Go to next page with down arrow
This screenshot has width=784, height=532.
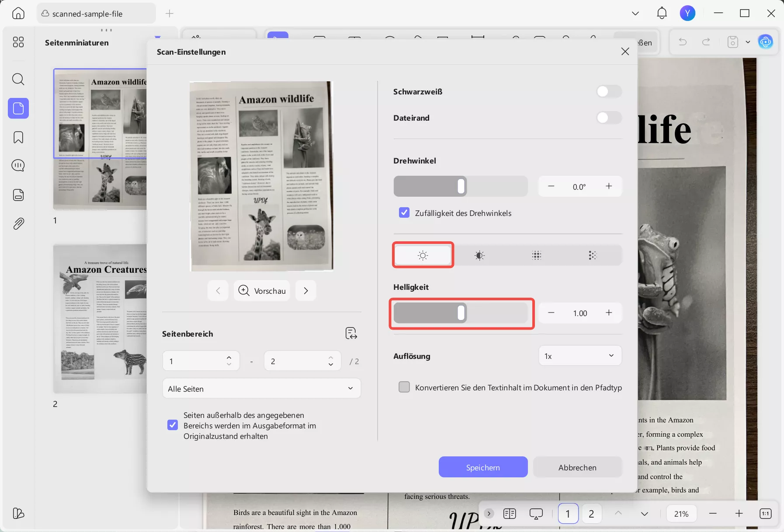point(645,514)
